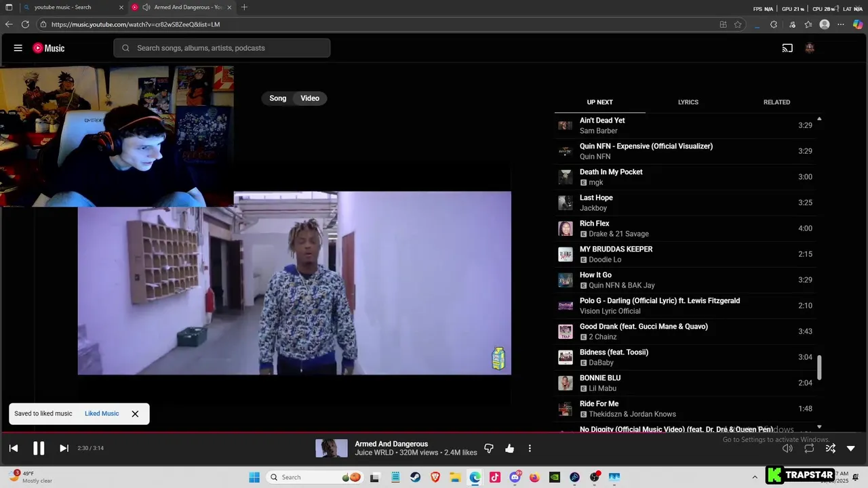Open the browser favorites list
Viewport: 868px width, 488px height.
point(808,24)
